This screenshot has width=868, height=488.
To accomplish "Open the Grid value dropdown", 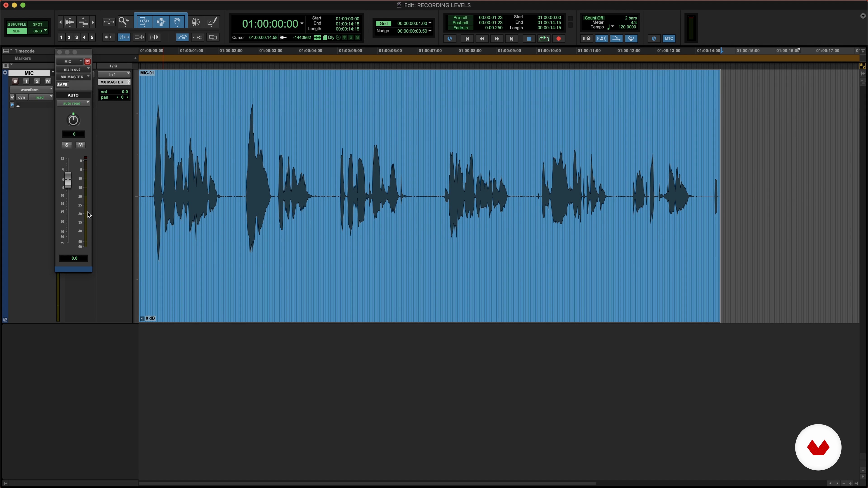I will 430,23.
